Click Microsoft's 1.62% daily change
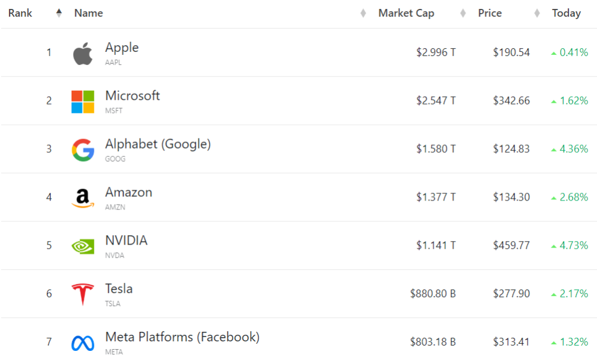This screenshot has width=597, height=364. pos(573,101)
